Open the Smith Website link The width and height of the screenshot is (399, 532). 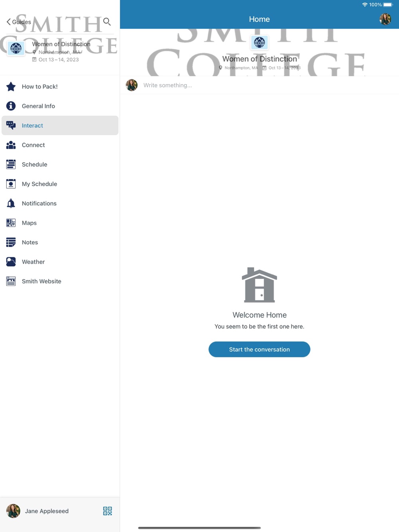tap(60, 281)
